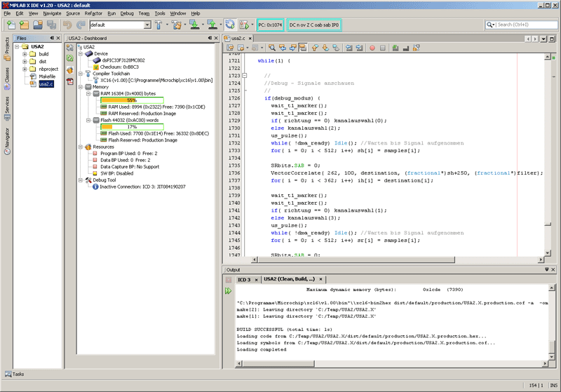
Task: Select usa2.c file in Files tree
Action: click(46, 84)
